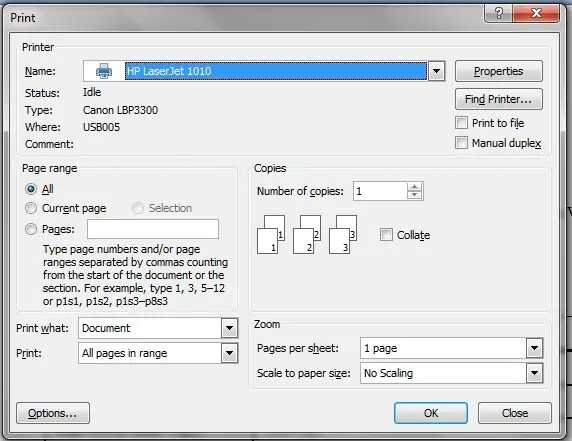Click the uncollated pages illustration marked 3
This screenshot has width=572, height=441.
pos(343,235)
